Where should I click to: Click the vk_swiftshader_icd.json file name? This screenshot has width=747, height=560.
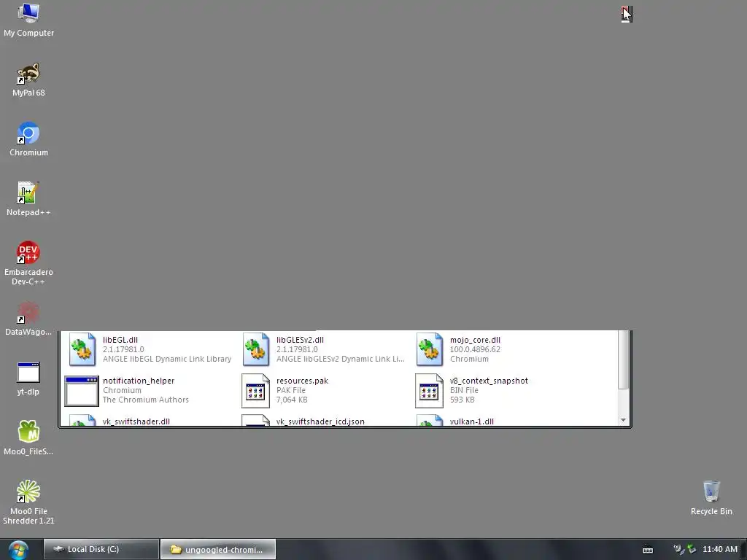coord(320,421)
